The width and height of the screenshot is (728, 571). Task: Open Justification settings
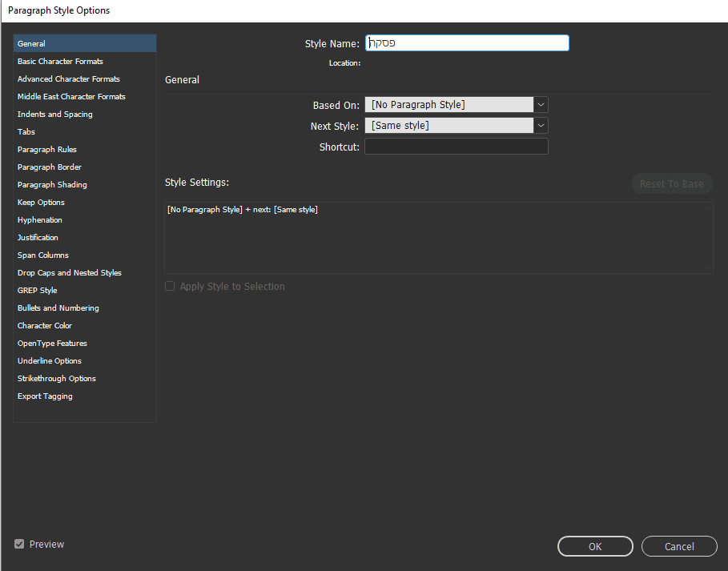[x=85, y=238]
